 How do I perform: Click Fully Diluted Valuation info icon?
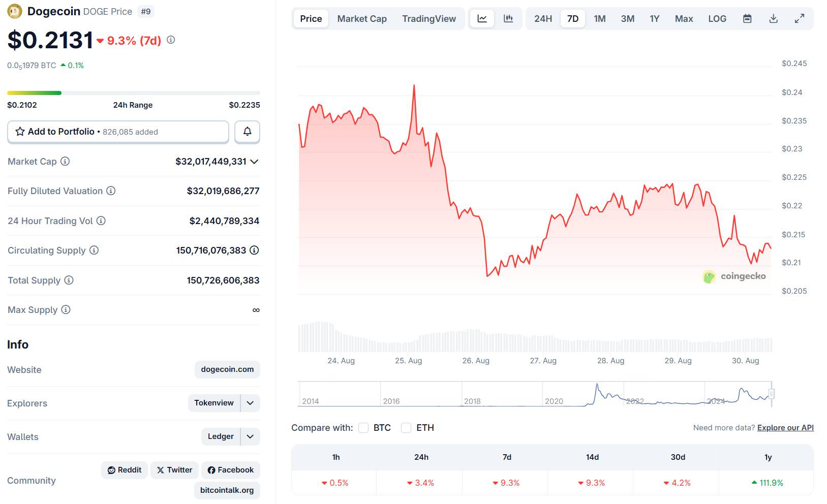111,191
